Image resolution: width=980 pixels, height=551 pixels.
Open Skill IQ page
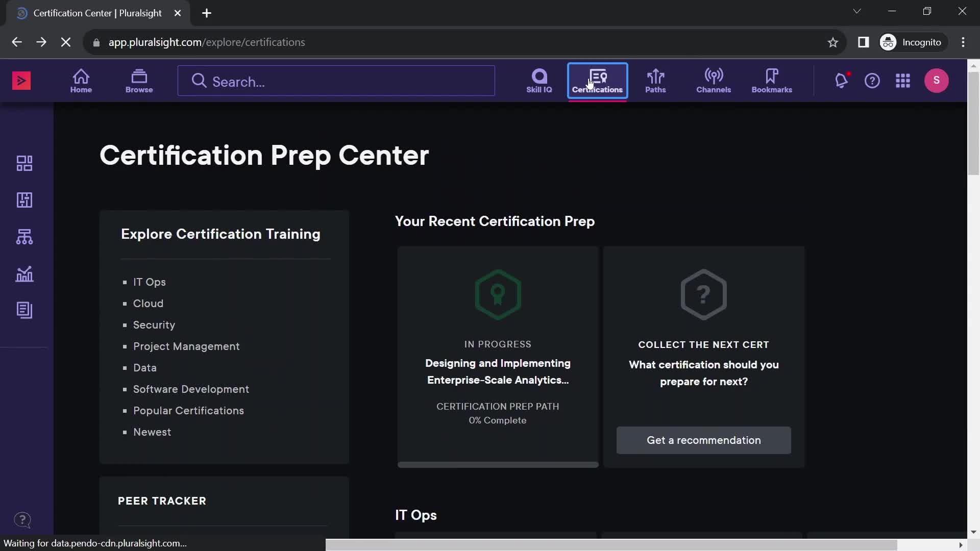tap(539, 81)
